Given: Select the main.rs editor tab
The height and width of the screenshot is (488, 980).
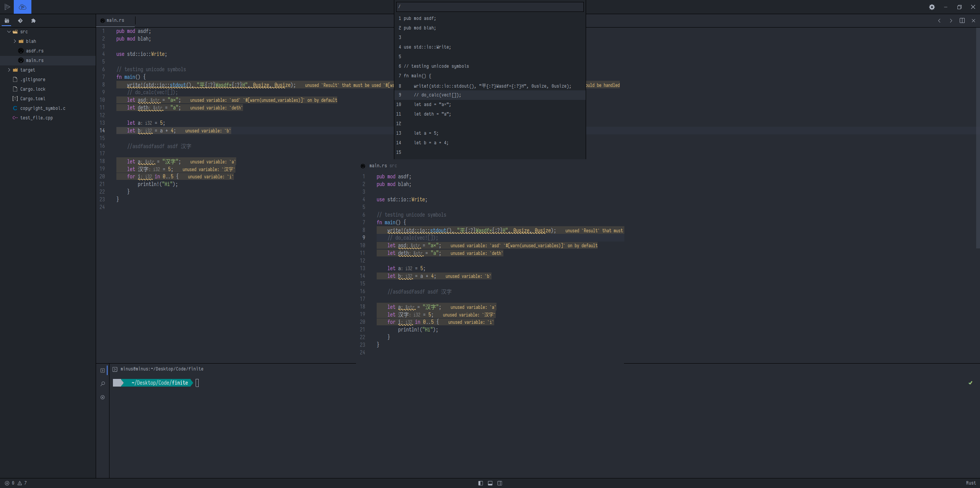Looking at the screenshot, I should pos(115,20).
